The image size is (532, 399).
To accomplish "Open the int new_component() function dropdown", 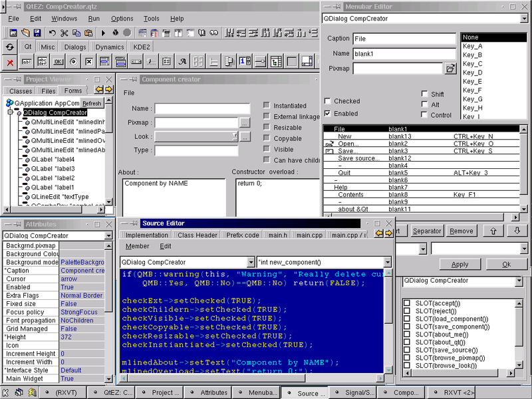I will pos(387,262).
